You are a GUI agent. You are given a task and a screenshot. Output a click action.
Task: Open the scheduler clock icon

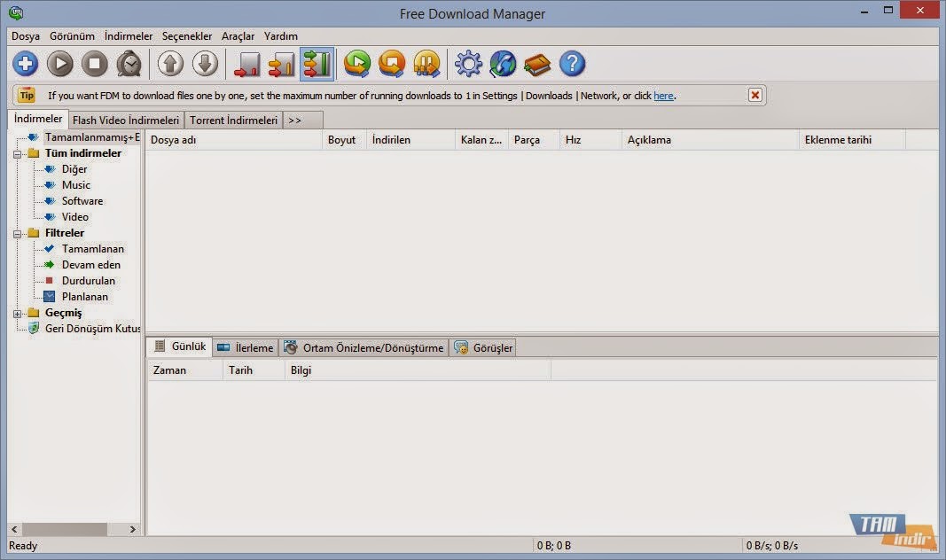pyautogui.click(x=129, y=64)
